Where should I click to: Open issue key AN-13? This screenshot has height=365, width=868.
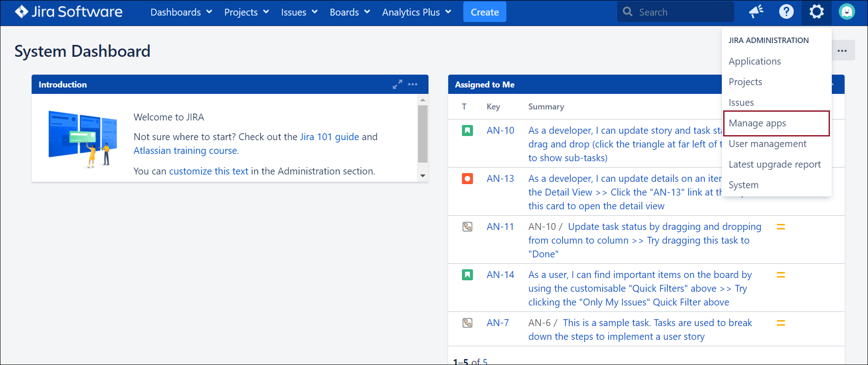[500, 179]
